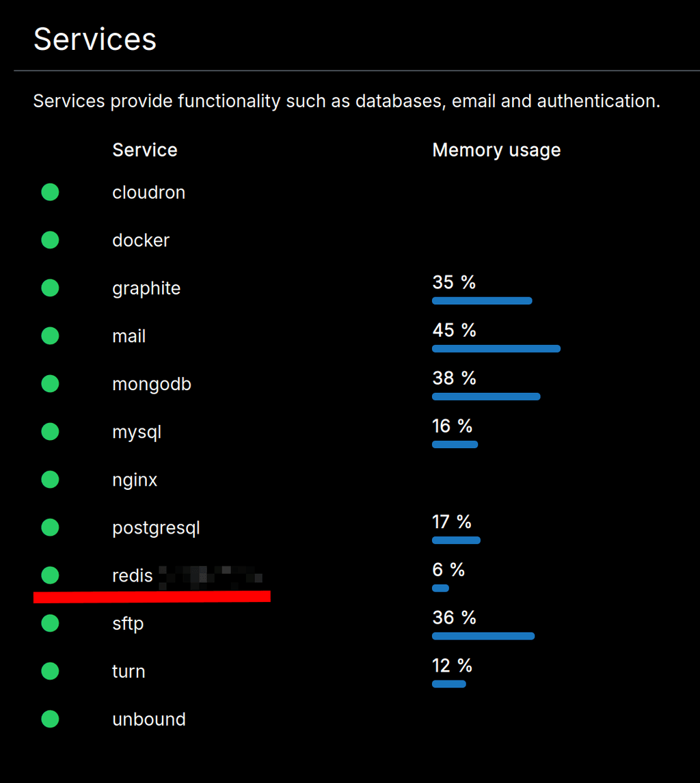Click the unbound status dot
Image resolution: width=700 pixels, height=783 pixels.
(50, 719)
